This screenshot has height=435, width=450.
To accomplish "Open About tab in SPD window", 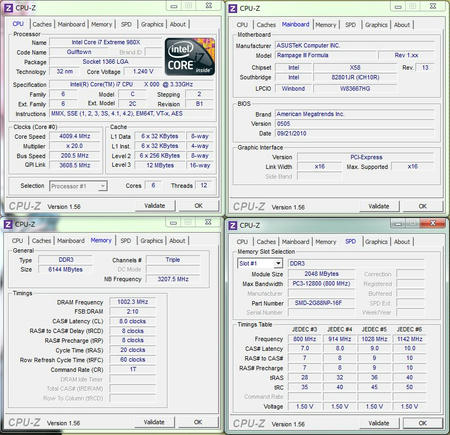I will [402, 242].
